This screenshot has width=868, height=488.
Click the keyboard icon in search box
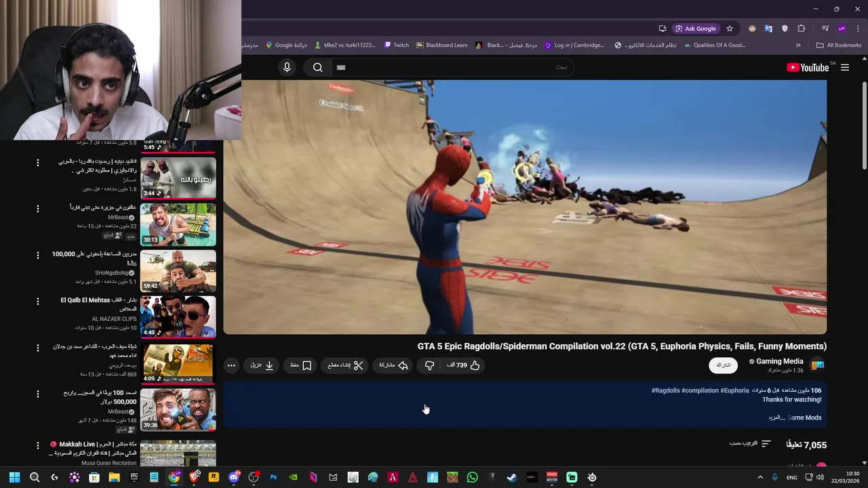tap(341, 67)
